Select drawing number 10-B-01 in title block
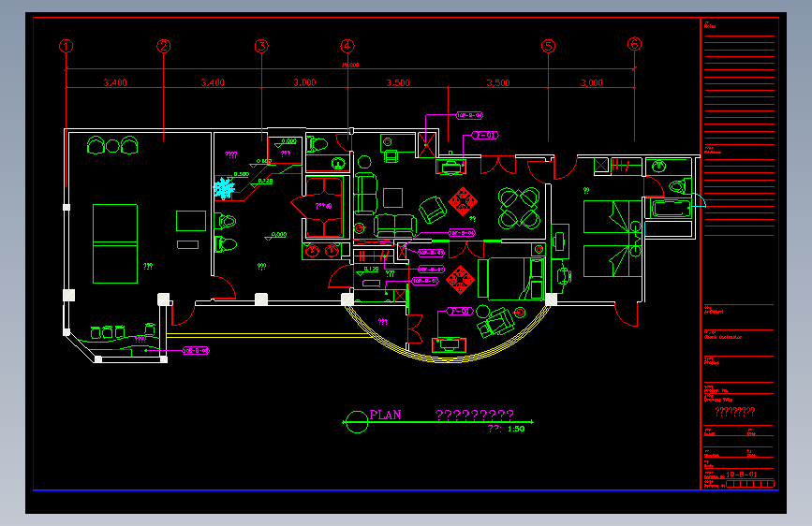 pyautogui.click(x=741, y=475)
